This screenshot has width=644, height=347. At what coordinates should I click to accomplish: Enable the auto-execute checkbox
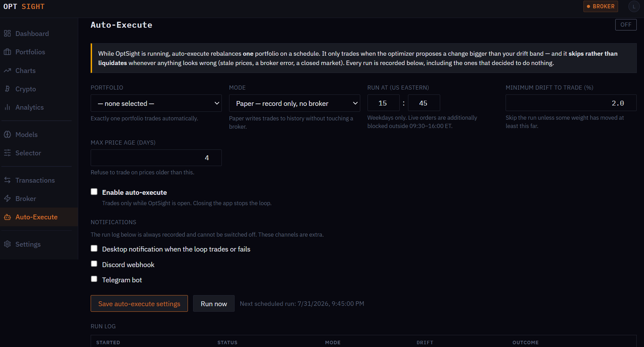[94, 192]
